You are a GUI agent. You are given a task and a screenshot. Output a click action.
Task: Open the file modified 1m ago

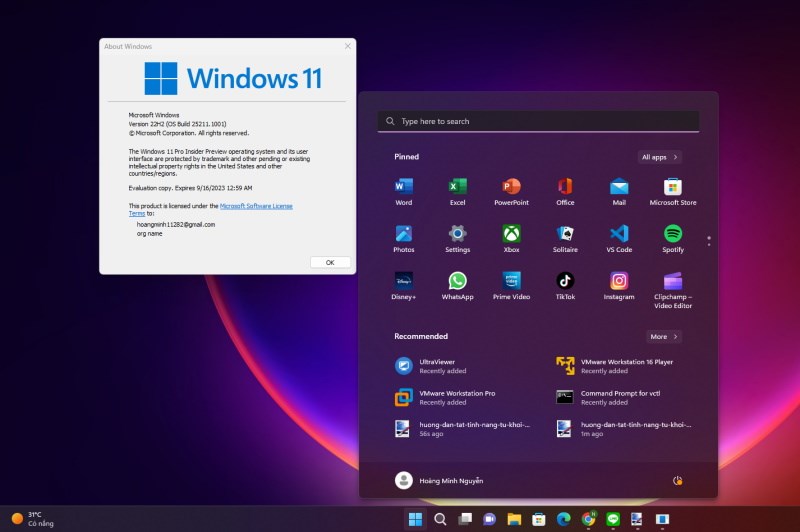pyautogui.click(x=624, y=429)
